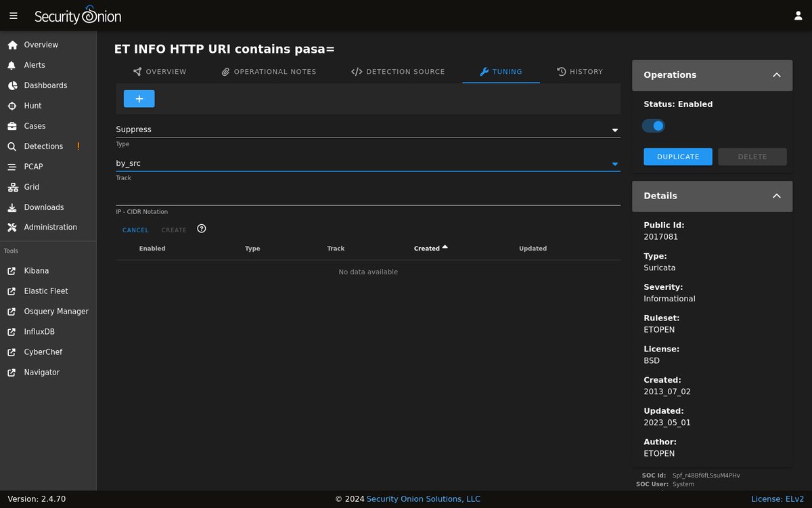Click the Create button

click(x=174, y=230)
